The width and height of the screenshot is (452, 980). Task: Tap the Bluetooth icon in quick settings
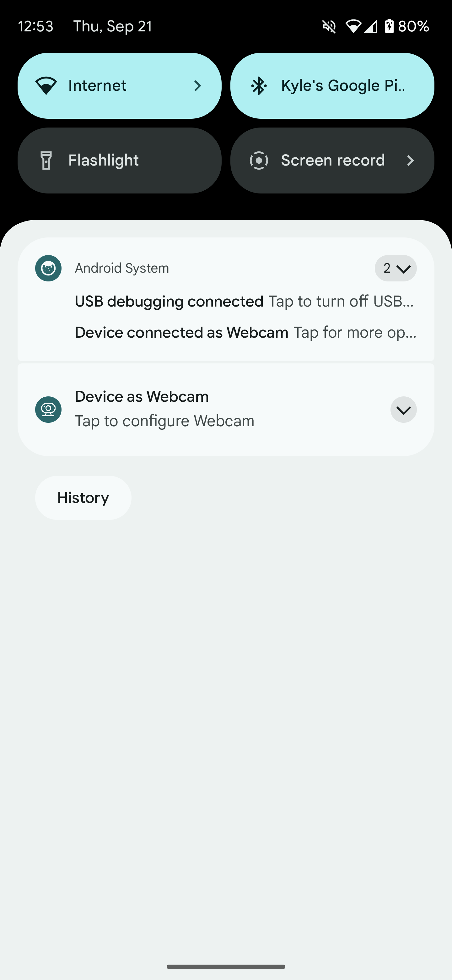point(259,86)
